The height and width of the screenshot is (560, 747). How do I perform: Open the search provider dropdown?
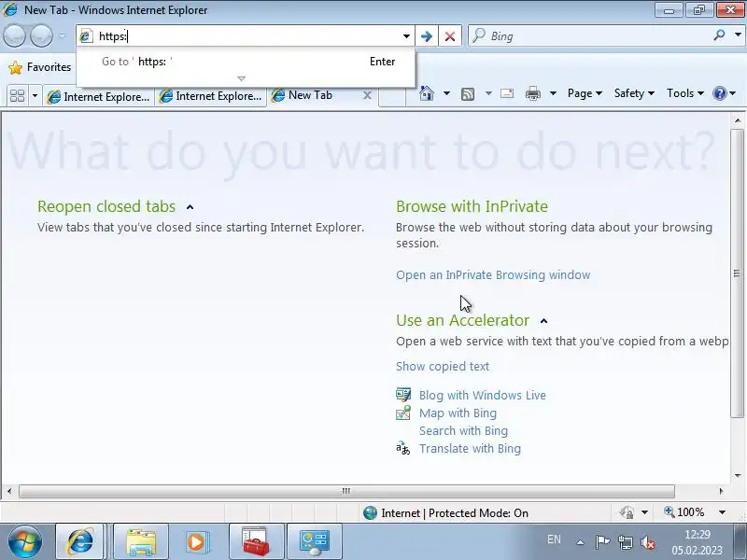(x=738, y=35)
